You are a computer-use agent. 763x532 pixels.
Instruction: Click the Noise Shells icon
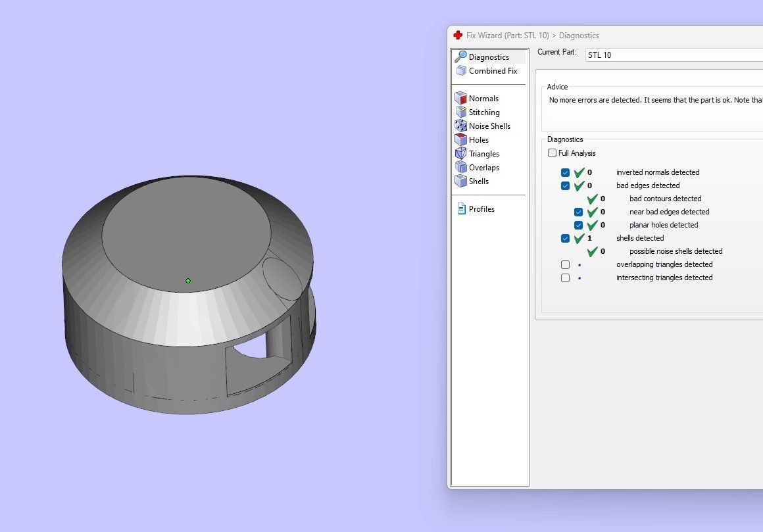pyautogui.click(x=460, y=126)
